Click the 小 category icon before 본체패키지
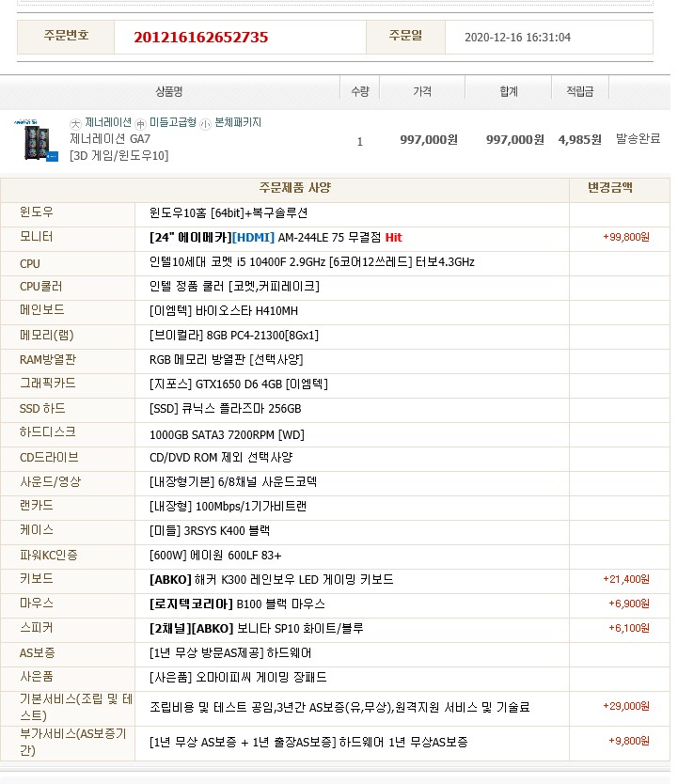 point(205,123)
